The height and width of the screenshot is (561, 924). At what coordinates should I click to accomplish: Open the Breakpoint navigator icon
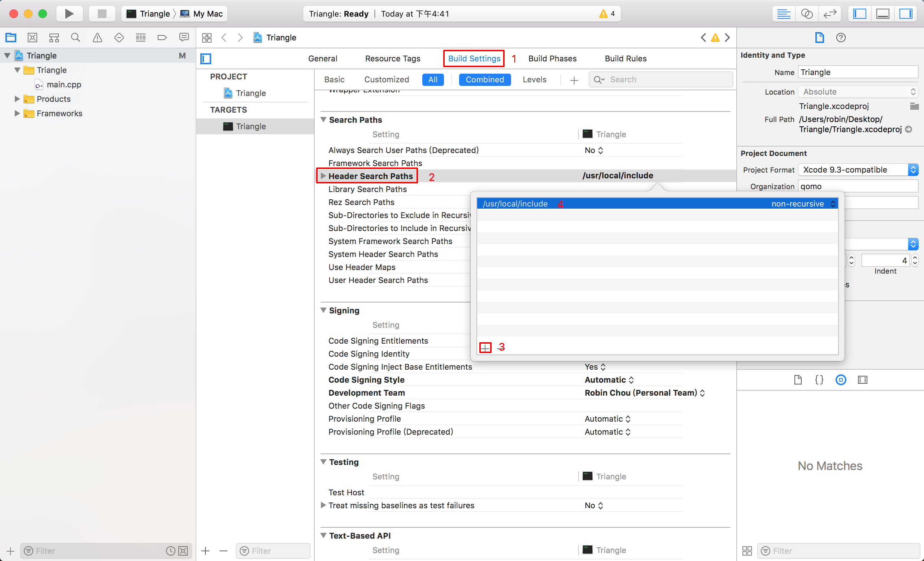[x=162, y=37]
